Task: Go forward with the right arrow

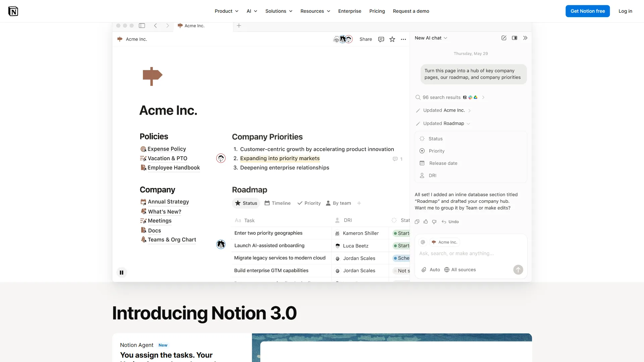Action: [167, 25]
